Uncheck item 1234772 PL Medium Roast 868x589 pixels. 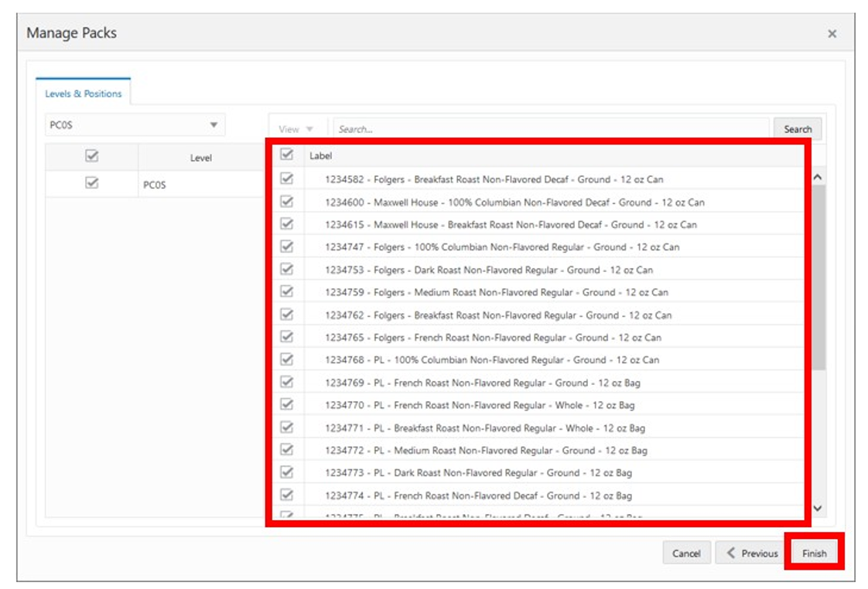(287, 450)
